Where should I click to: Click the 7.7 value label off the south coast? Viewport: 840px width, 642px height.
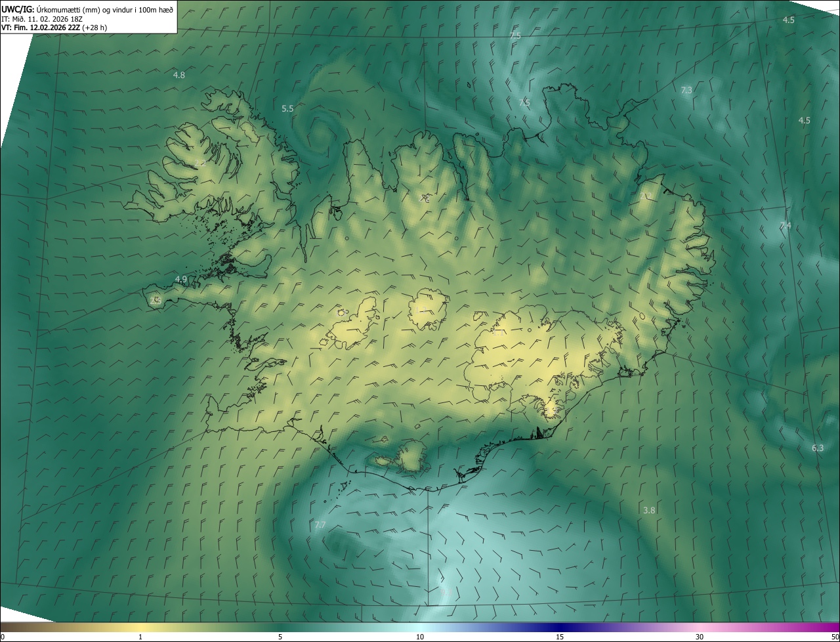coord(320,524)
